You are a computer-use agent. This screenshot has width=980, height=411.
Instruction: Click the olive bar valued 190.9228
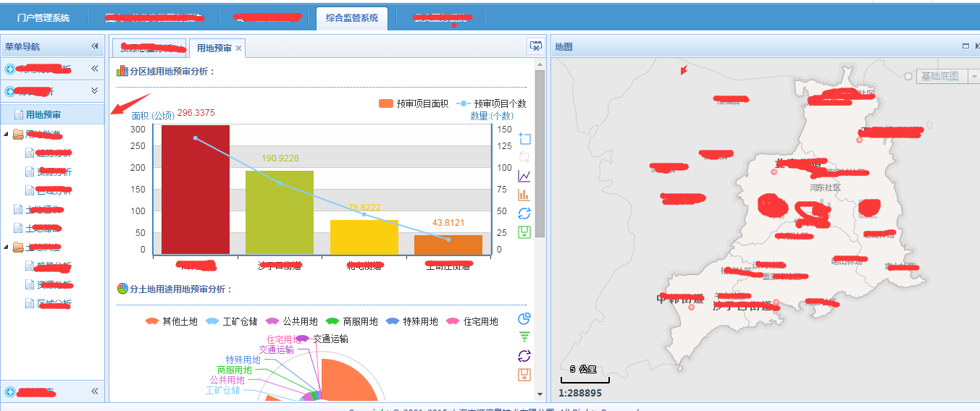(x=280, y=212)
